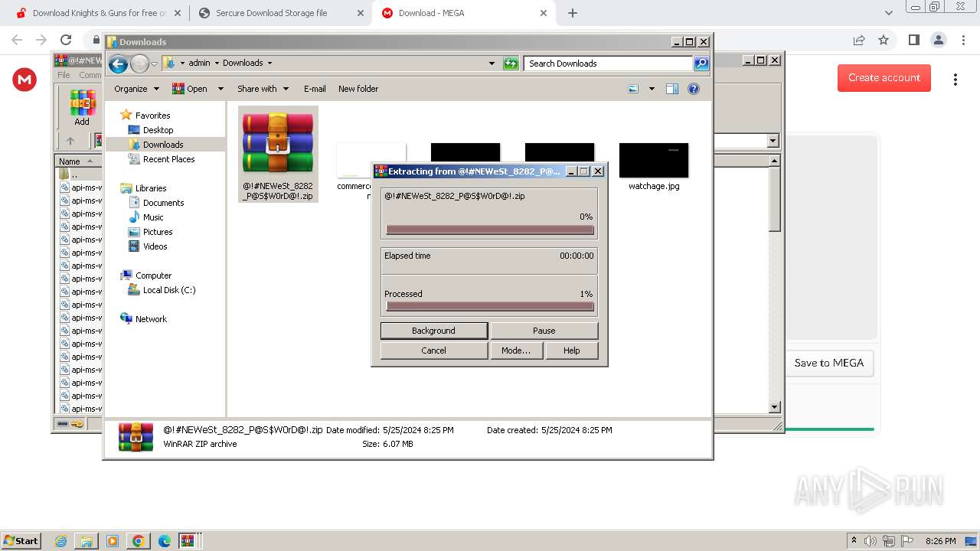
Task: Open the Pictures library
Action: [x=158, y=232]
